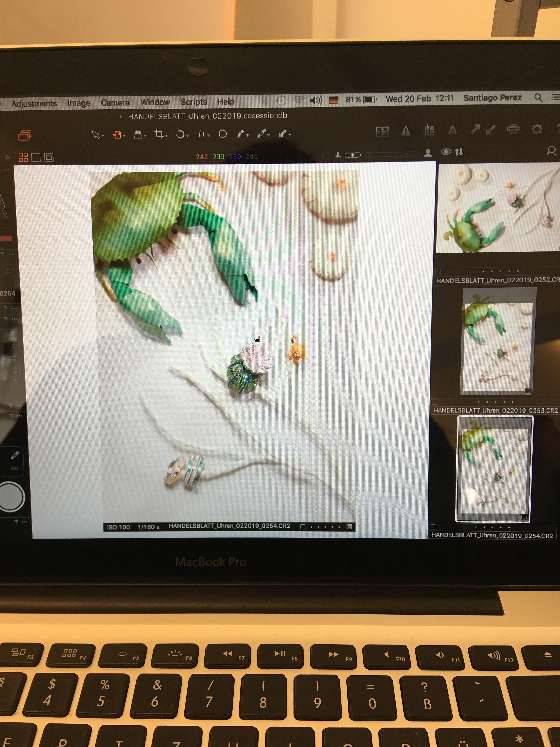Tick the color tag box in viewer info bar
The image size is (560, 747).
303,527
